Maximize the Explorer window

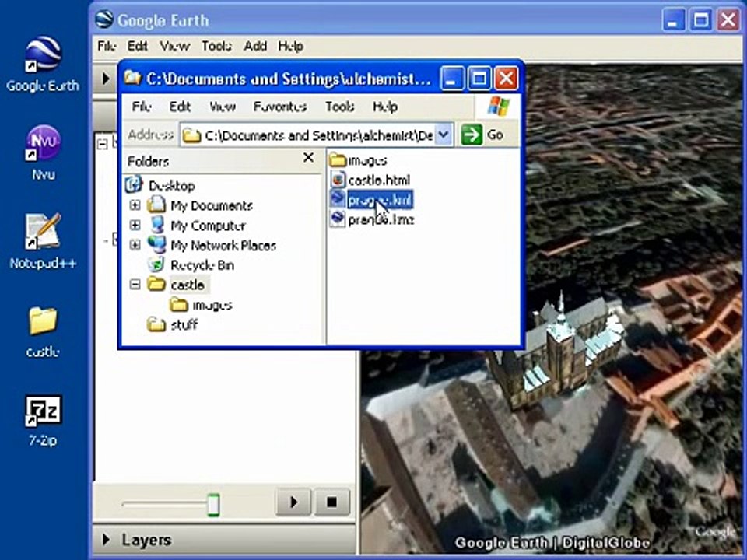[479, 79]
